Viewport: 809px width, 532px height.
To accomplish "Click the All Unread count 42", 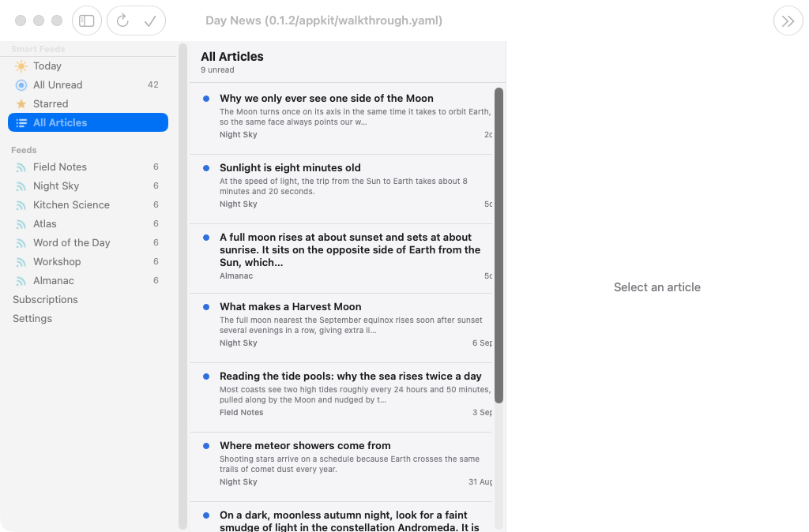I will [x=153, y=84].
